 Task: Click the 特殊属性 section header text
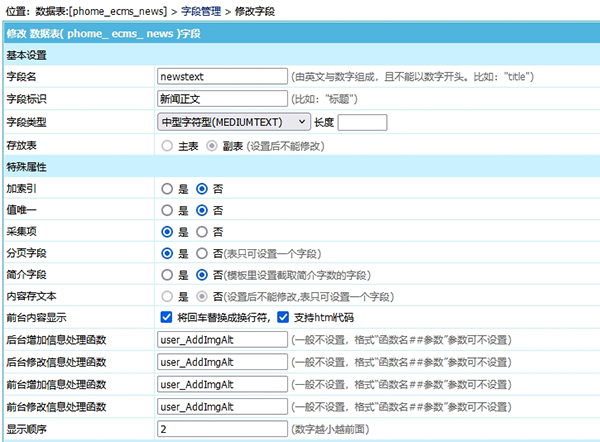click(26, 167)
